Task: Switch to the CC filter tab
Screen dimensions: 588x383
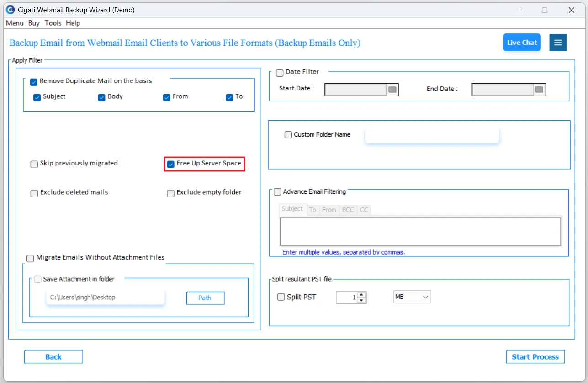Action: 364,210
